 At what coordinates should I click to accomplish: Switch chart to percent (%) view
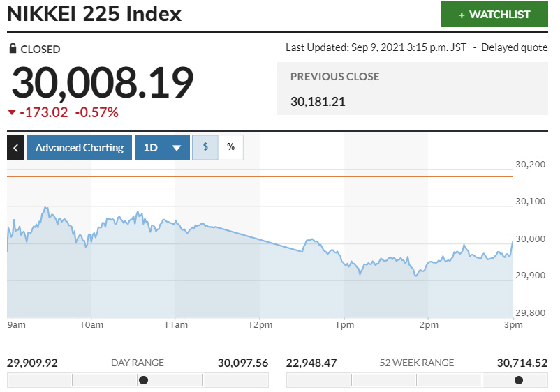[x=230, y=147]
